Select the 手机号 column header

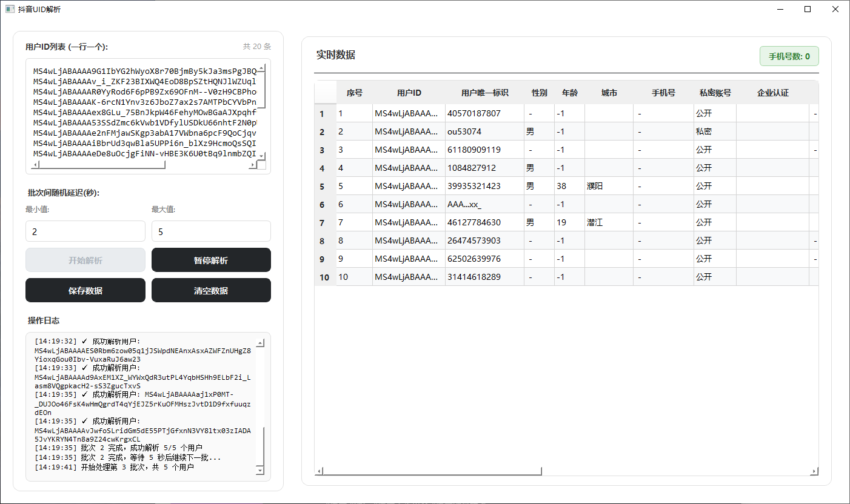663,93
